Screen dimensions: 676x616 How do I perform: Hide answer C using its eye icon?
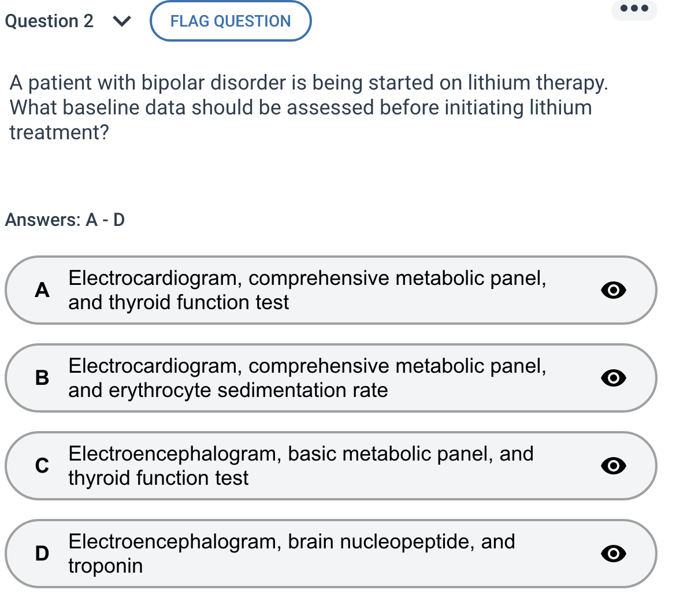[x=613, y=466]
